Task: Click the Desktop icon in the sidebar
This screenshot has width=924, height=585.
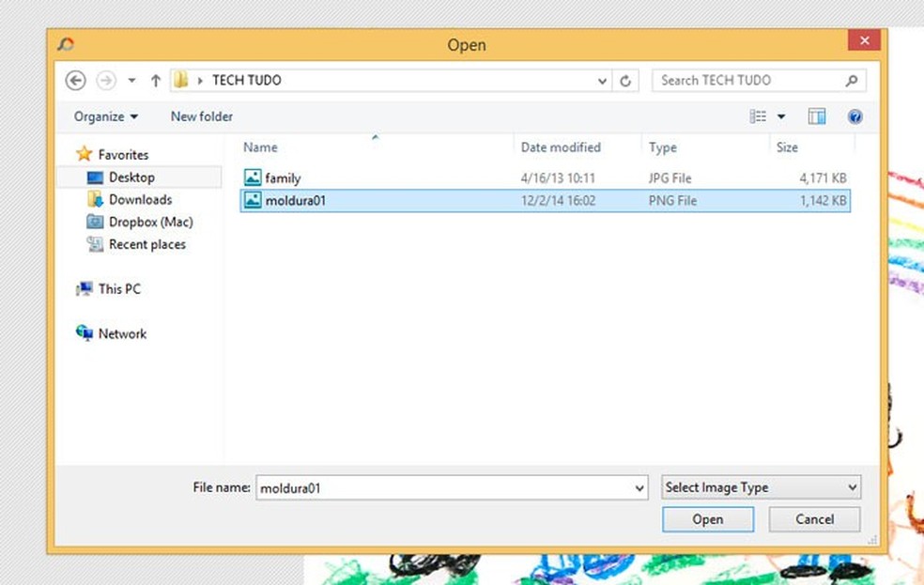Action: point(95,177)
